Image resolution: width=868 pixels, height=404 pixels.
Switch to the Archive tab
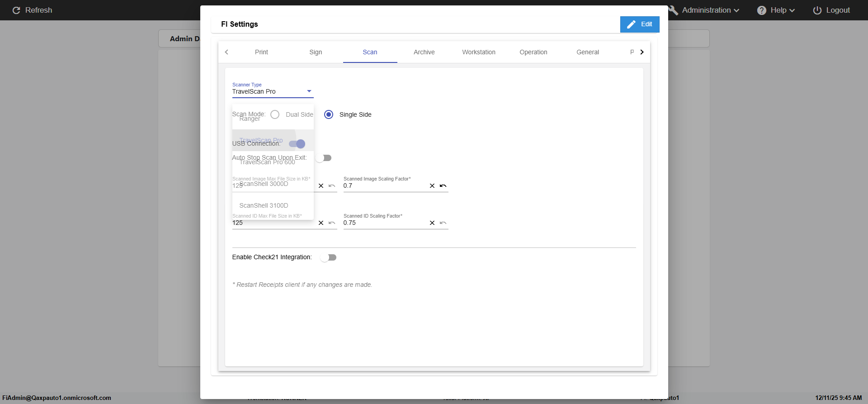424,52
